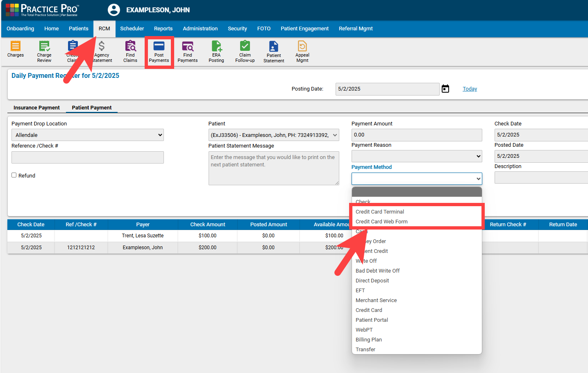
Task: Open Post Payments
Action: pos(159,51)
